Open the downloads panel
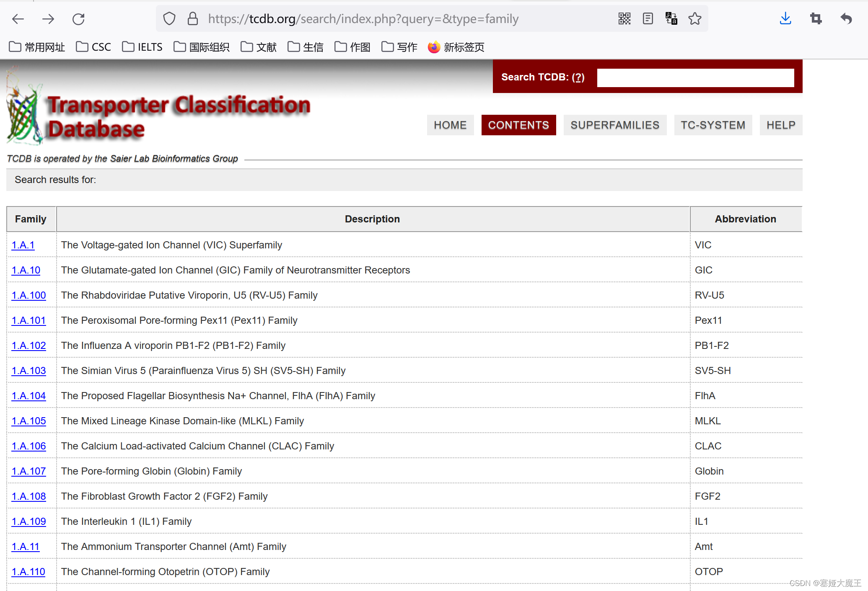 tap(785, 19)
